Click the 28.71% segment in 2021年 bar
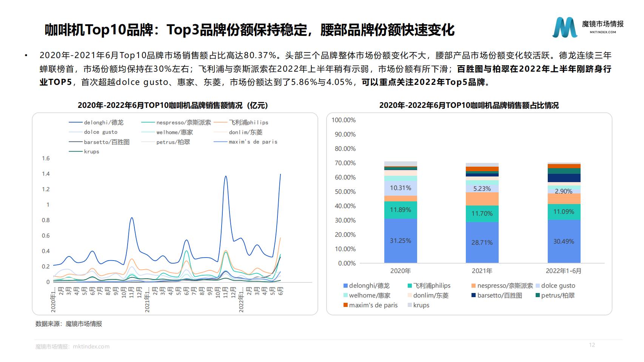This screenshot has width=644, height=362. [482, 242]
